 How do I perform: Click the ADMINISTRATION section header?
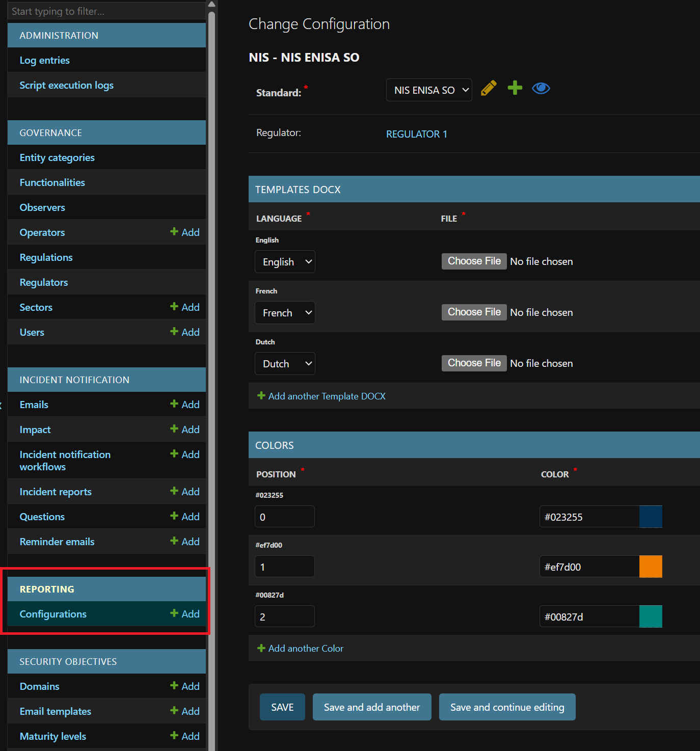[x=106, y=35]
